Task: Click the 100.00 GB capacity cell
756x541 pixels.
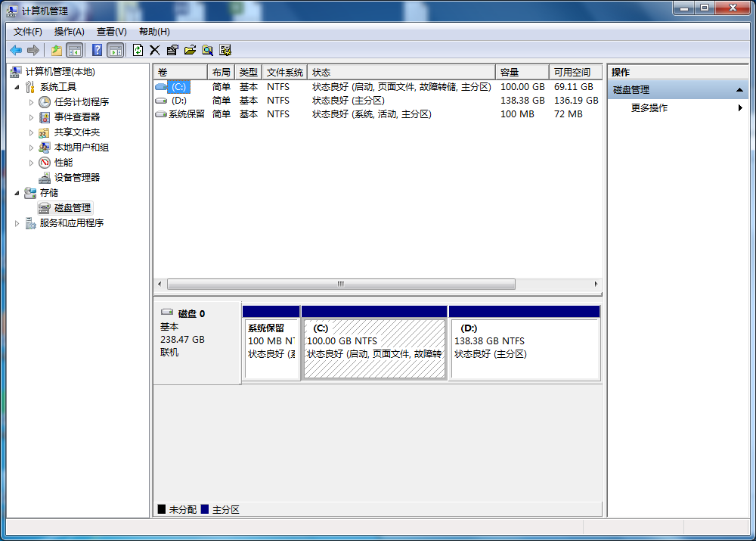Action: point(522,87)
